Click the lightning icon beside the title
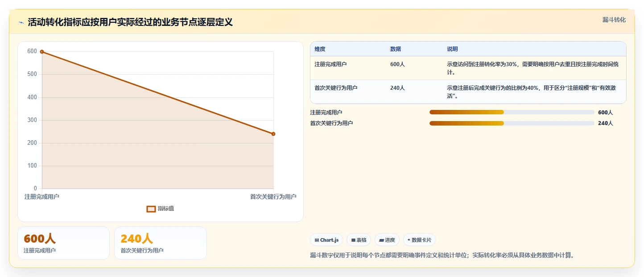 tap(21, 23)
